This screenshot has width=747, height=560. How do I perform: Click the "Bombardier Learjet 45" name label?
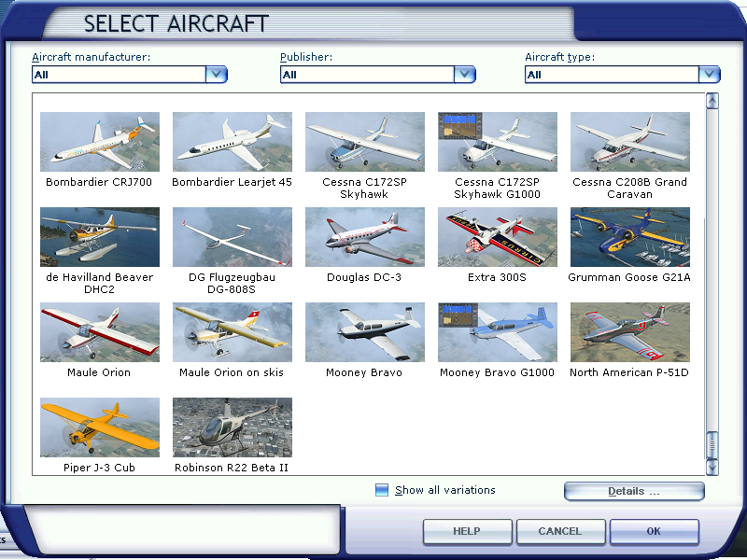click(232, 182)
